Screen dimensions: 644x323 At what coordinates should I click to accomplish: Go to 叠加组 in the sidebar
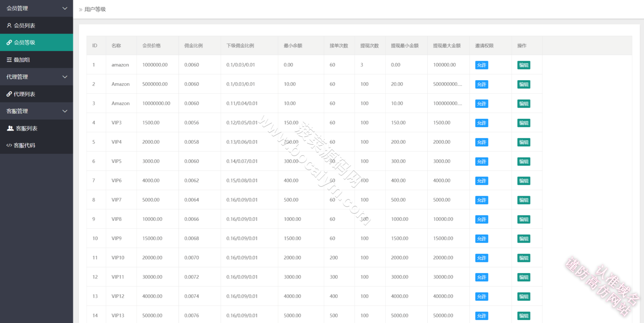click(36, 60)
